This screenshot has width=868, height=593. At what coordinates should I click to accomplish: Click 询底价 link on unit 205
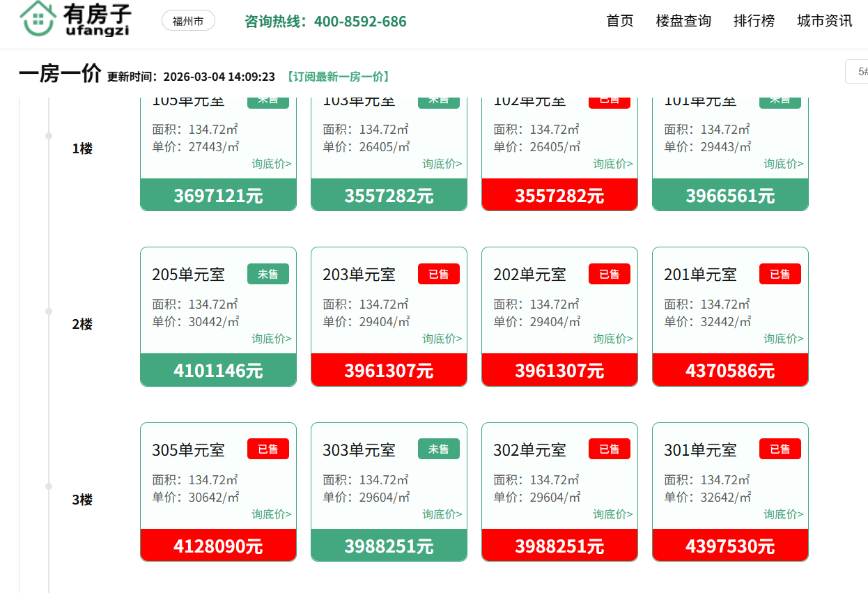[x=272, y=339]
